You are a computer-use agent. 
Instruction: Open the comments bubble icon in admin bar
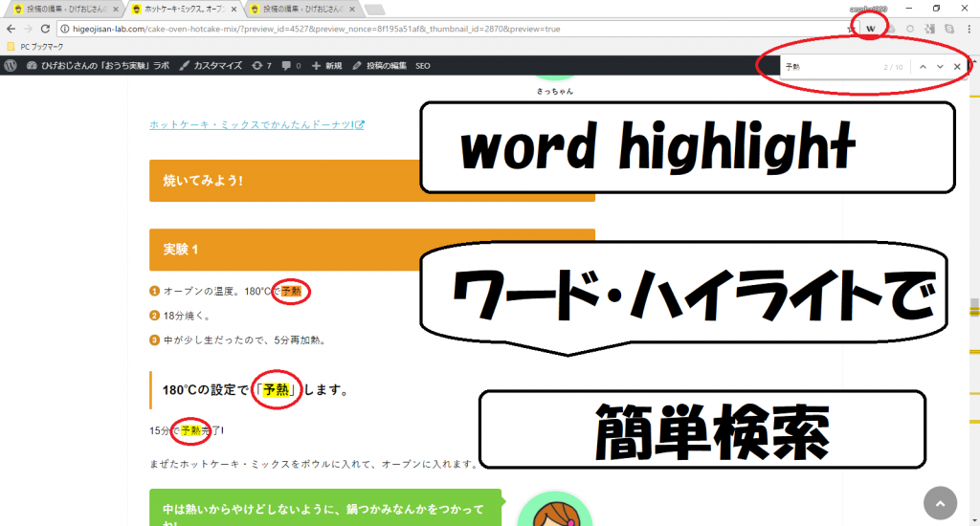[x=291, y=66]
